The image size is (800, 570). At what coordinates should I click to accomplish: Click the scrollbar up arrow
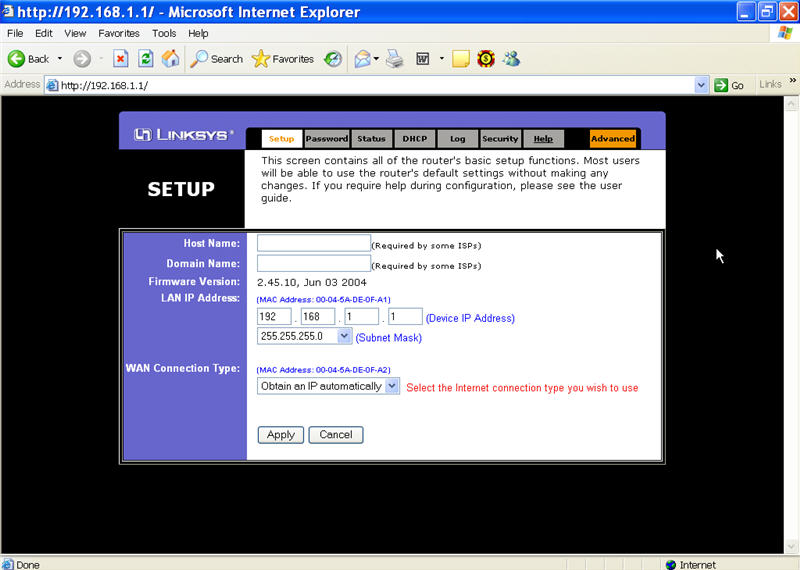[x=791, y=104]
